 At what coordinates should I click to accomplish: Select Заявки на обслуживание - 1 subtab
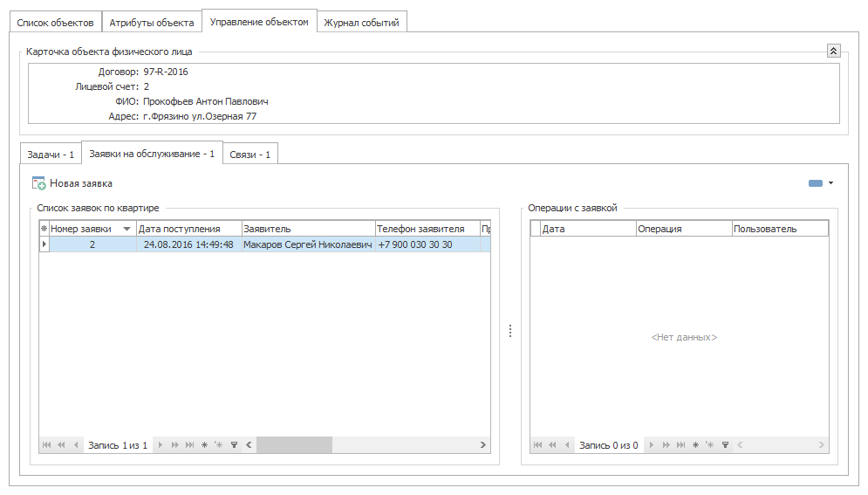[x=152, y=154]
